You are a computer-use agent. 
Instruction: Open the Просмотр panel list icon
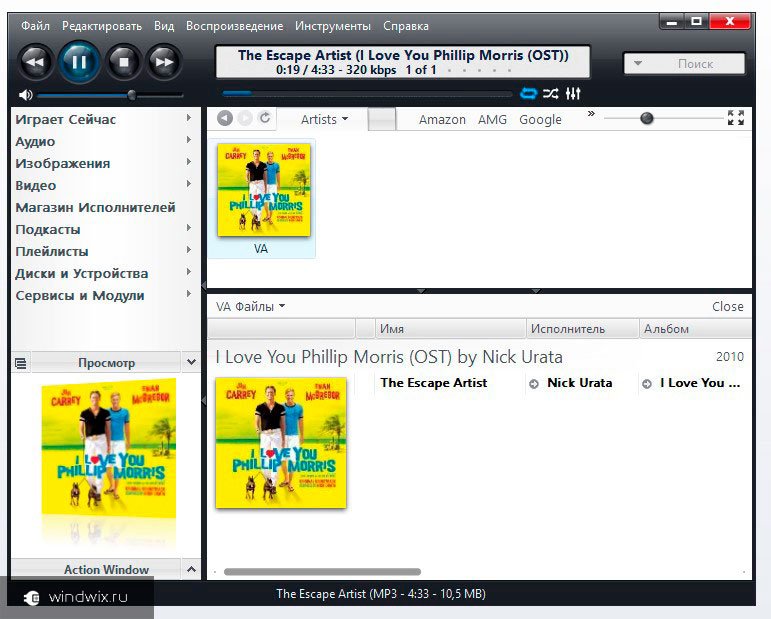[x=21, y=363]
